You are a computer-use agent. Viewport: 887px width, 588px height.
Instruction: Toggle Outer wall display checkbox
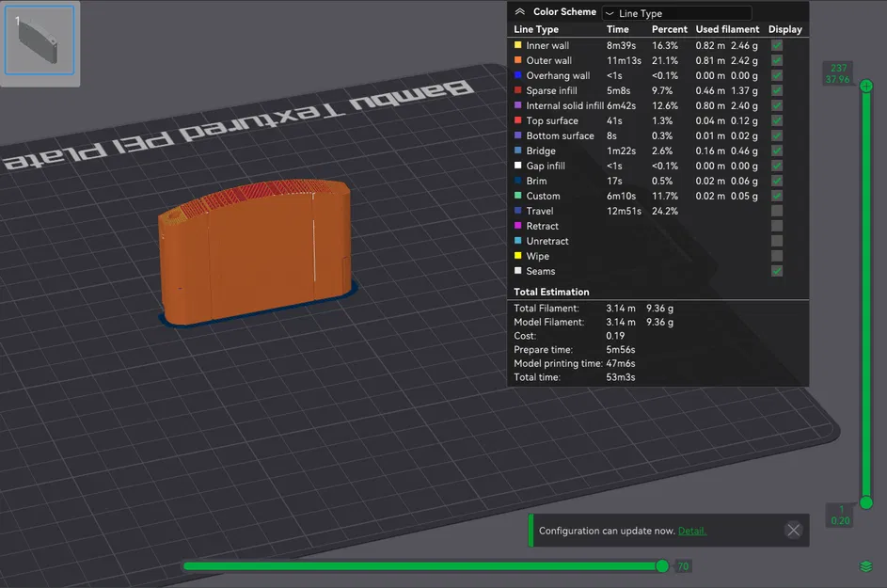pos(777,60)
